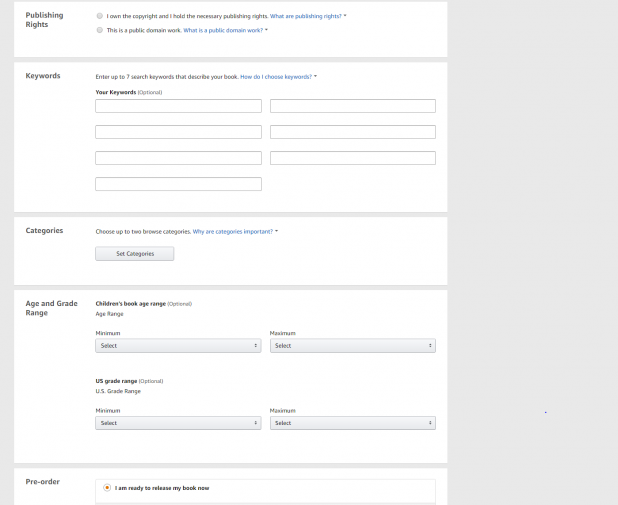Open the age range Minimum dropdown

[x=178, y=346]
